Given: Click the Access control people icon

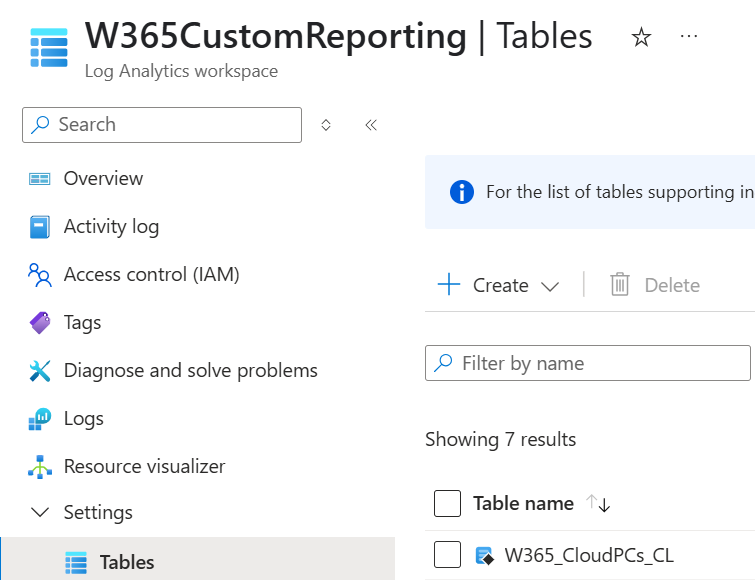Looking at the screenshot, I should point(39,275).
